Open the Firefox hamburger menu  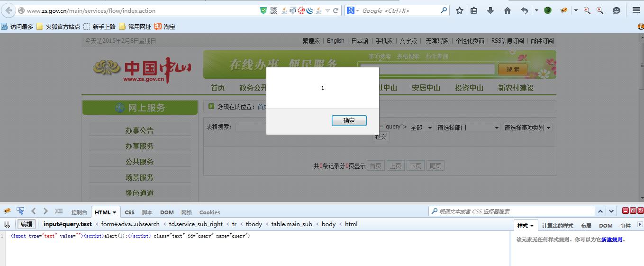click(636, 10)
